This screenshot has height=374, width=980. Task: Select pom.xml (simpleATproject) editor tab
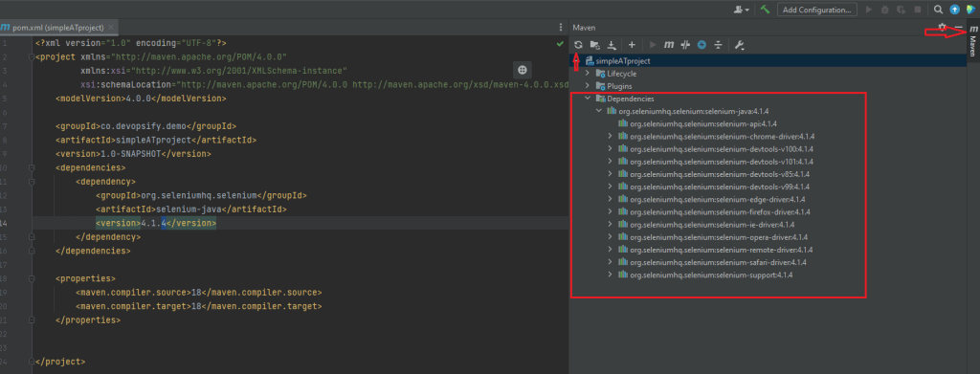58,28
